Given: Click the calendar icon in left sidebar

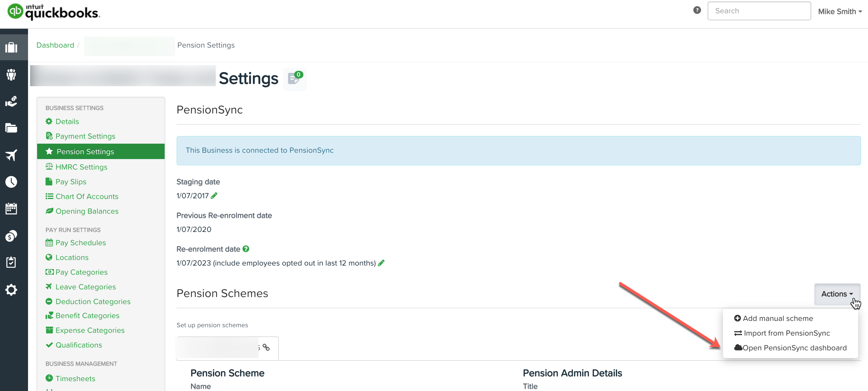Looking at the screenshot, I should point(11,209).
